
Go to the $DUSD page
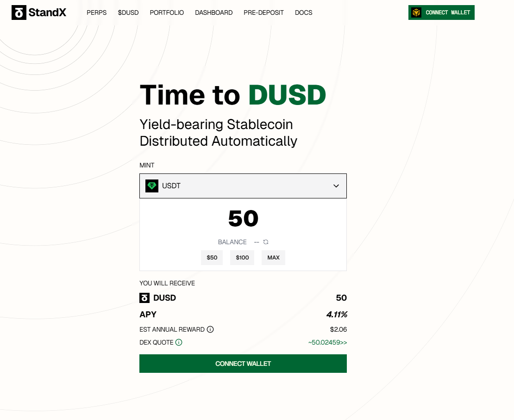point(128,12)
